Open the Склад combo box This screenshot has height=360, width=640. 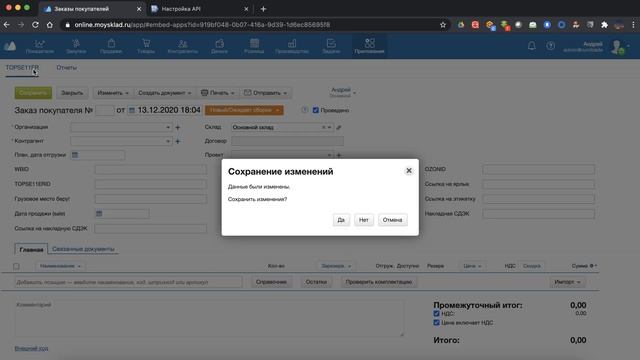pos(282,127)
